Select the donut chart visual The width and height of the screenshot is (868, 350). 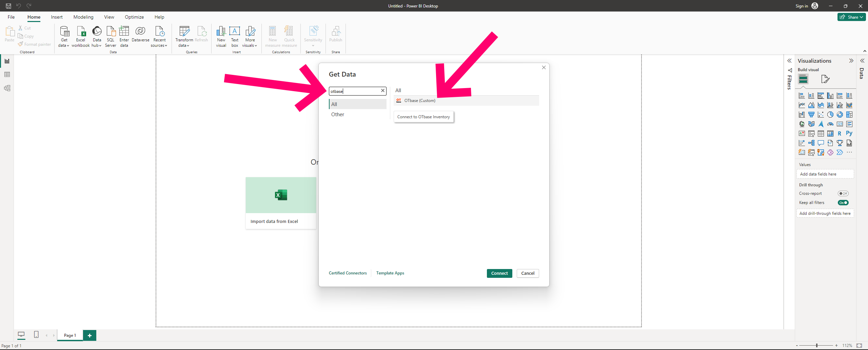[x=840, y=115]
